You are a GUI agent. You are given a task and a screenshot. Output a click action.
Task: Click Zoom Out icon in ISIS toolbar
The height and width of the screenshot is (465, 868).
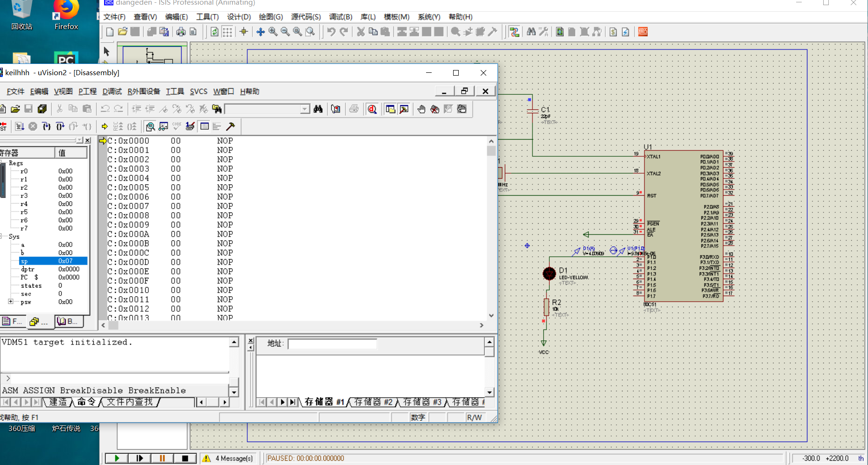[285, 32]
